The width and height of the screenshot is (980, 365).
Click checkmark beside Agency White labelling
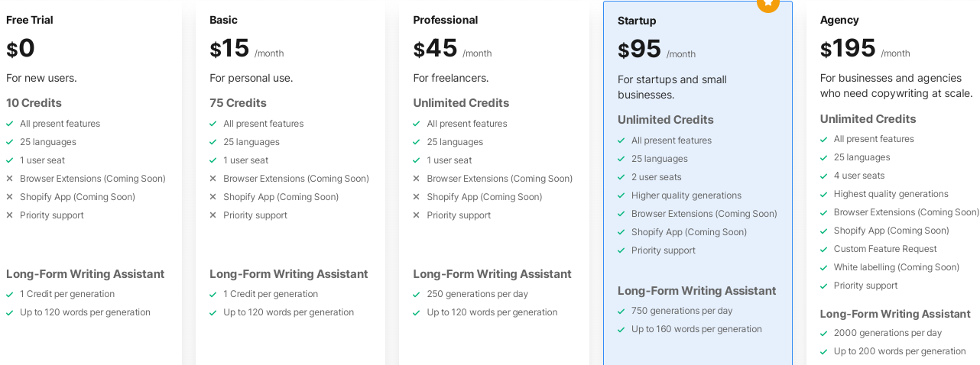tap(824, 267)
